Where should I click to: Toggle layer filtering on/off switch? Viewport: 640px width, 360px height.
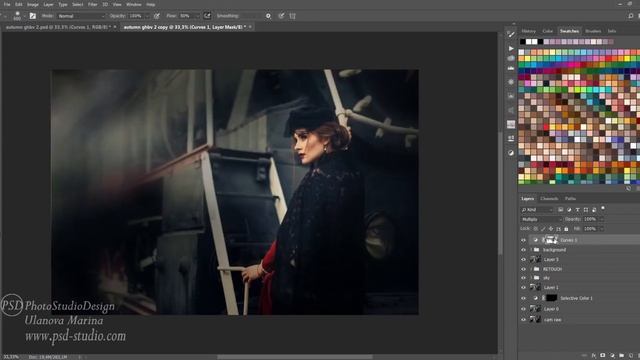(x=603, y=209)
